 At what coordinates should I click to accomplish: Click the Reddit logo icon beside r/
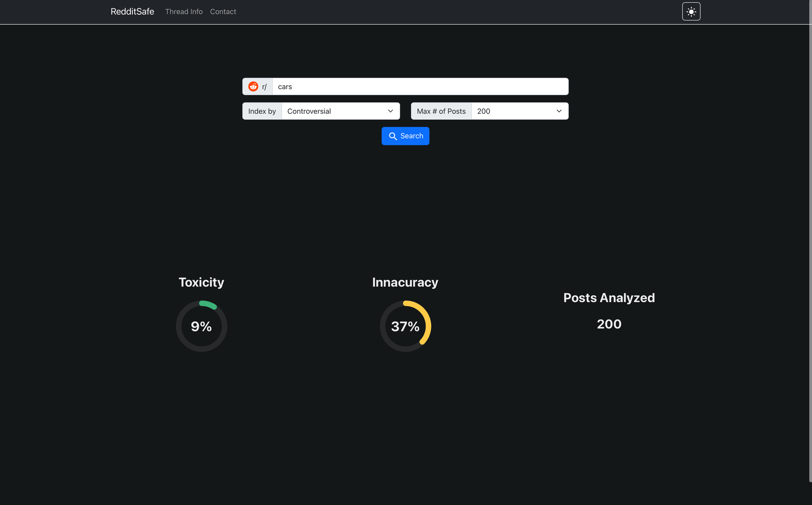[253, 86]
